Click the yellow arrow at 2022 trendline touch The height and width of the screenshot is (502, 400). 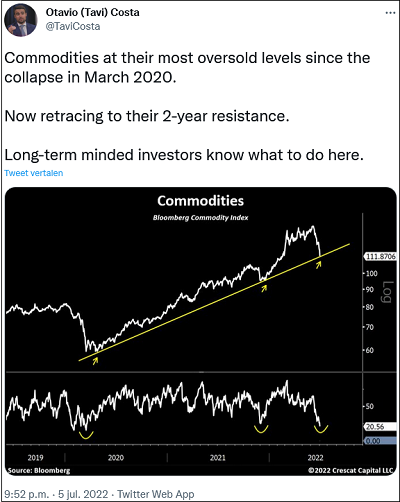point(319,264)
